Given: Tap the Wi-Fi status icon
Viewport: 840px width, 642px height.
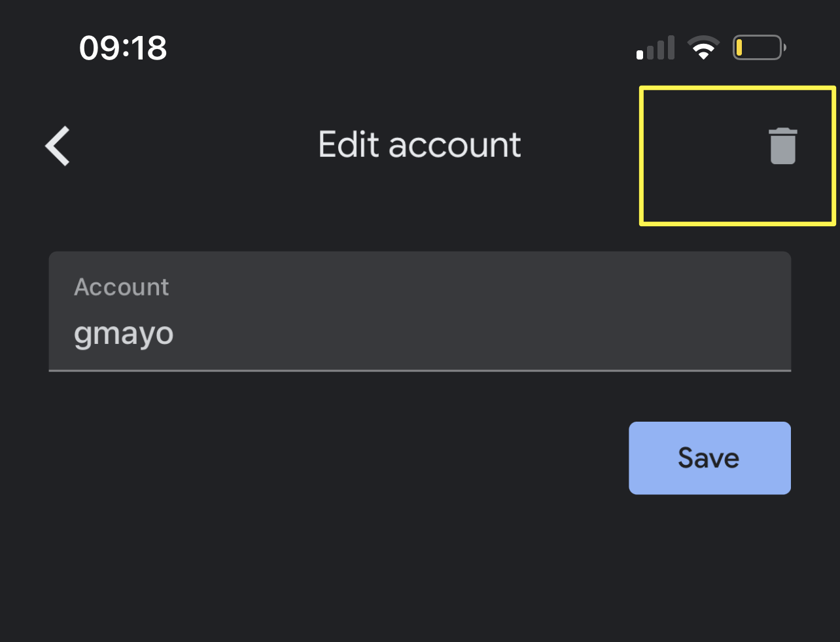Looking at the screenshot, I should pos(703,48).
